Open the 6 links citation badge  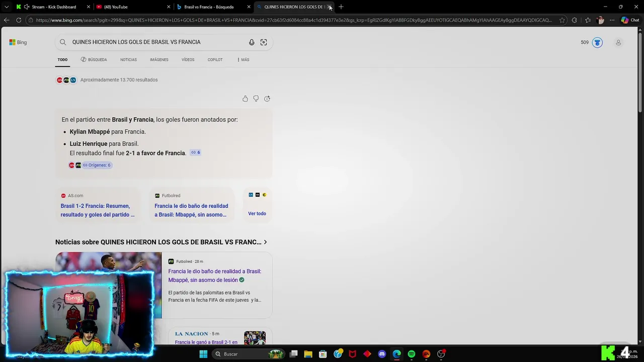click(x=195, y=152)
